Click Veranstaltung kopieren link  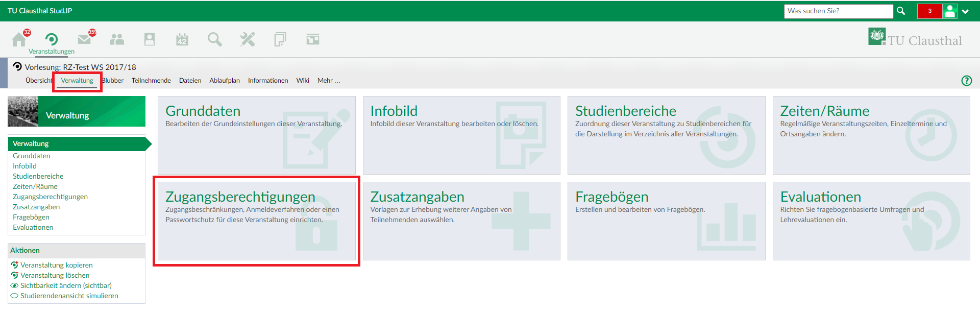56,265
